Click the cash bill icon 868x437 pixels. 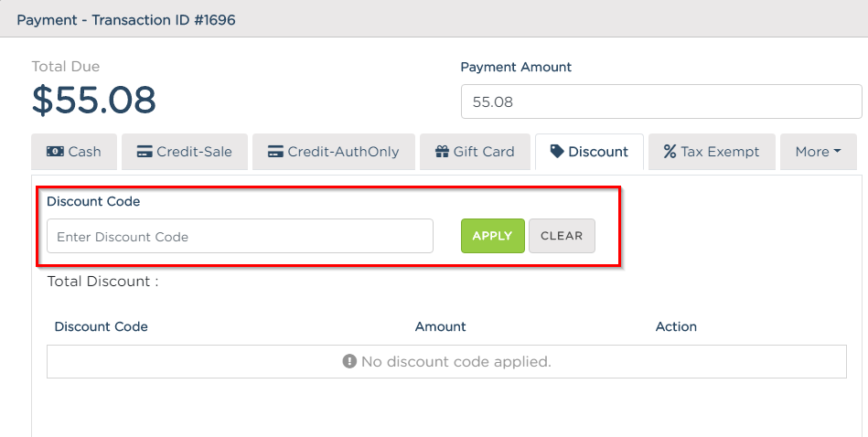pos(55,151)
